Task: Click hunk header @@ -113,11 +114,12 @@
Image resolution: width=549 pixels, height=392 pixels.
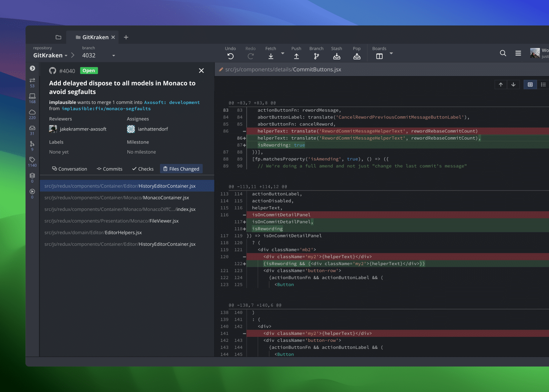Action: point(258,187)
